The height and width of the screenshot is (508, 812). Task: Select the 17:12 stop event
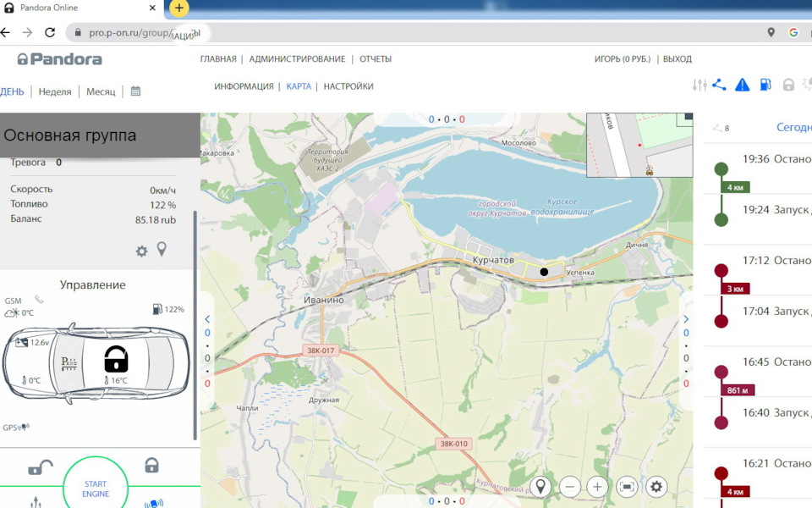pos(776,261)
